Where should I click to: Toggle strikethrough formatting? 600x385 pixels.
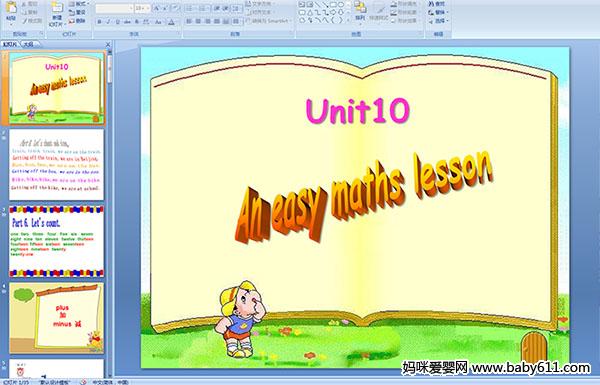127,22
